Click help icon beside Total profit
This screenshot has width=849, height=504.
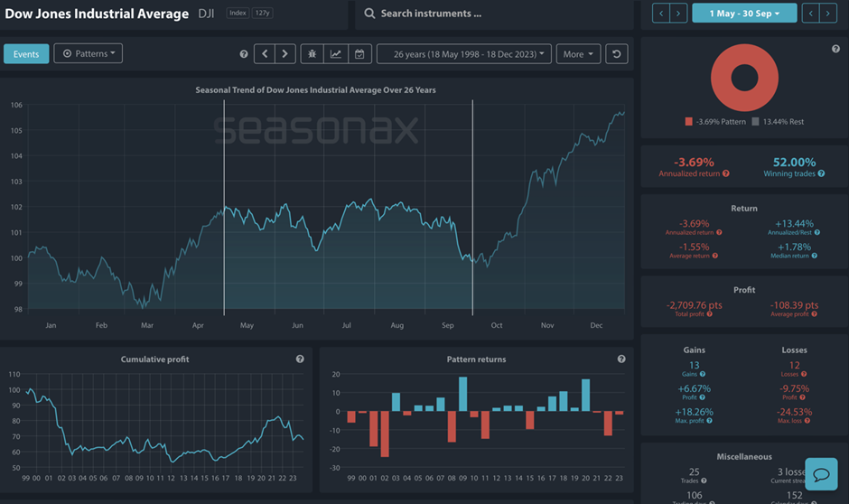709,314
